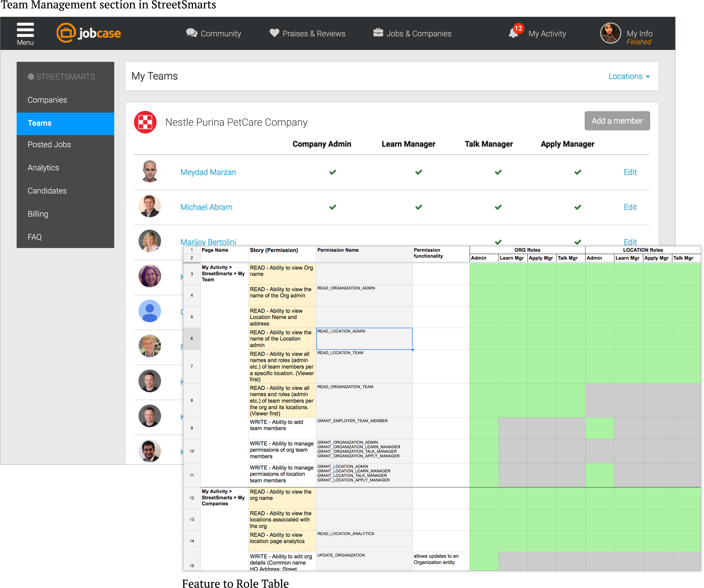
Task: Click the ORG Roles header cell
Action: 527,250
